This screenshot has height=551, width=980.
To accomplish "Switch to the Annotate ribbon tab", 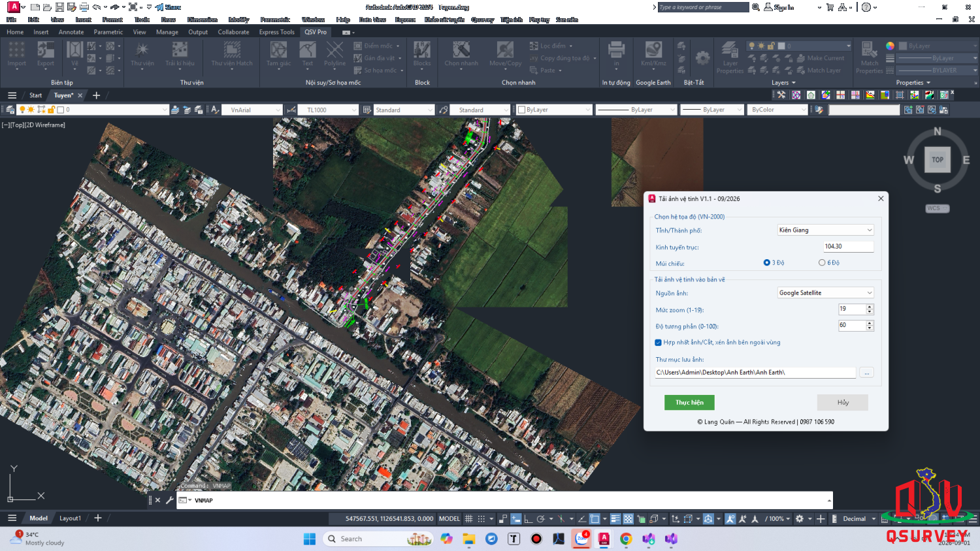I will click(x=71, y=32).
